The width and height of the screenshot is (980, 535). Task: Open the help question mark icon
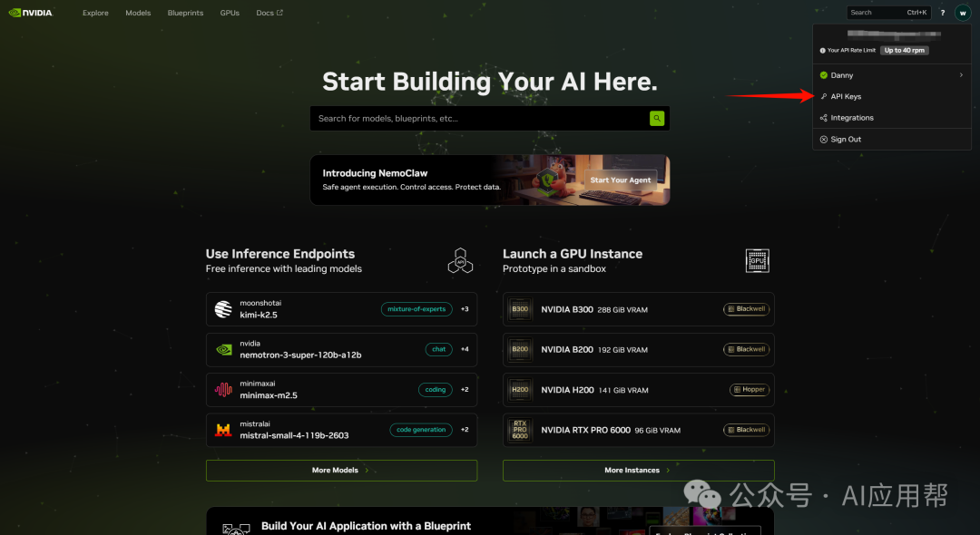pos(943,13)
